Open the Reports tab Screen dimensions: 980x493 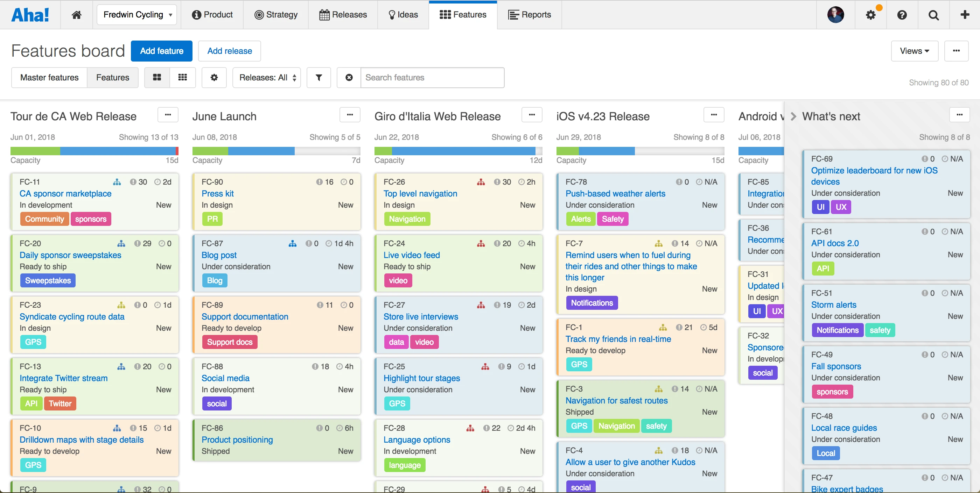(x=529, y=15)
